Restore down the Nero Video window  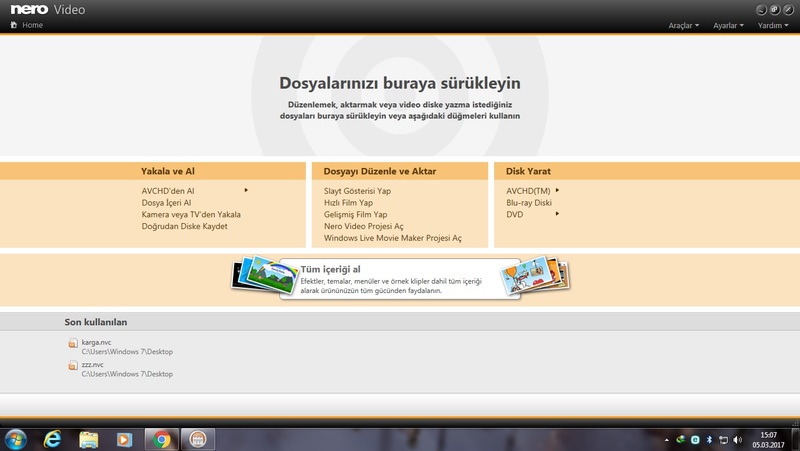[x=774, y=10]
